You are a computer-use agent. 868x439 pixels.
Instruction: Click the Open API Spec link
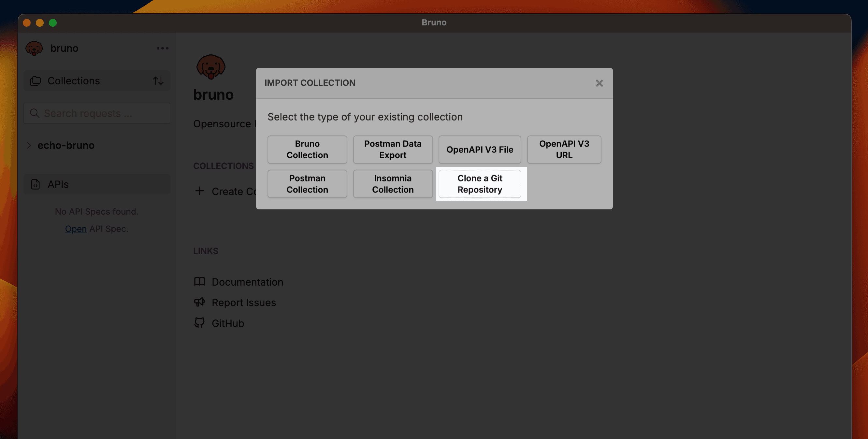(x=76, y=229)
